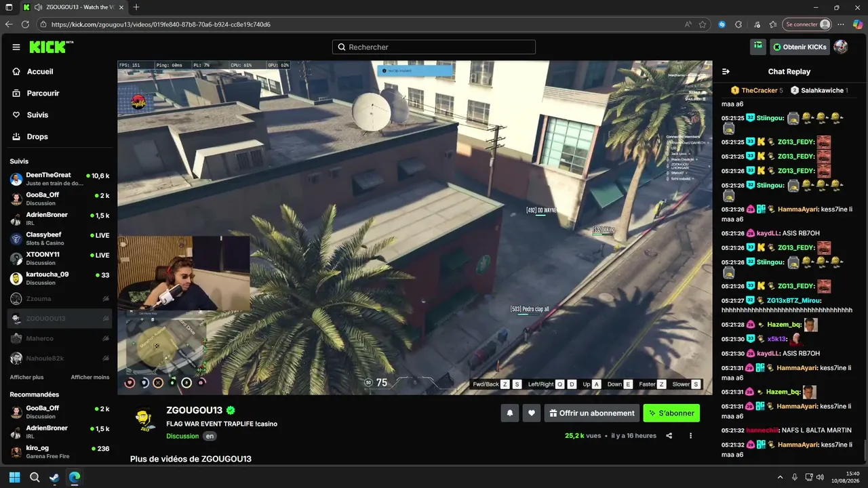868x488 pixels.
Task: Click the Se connecter sign-in button
Action: tap(807, 24)
